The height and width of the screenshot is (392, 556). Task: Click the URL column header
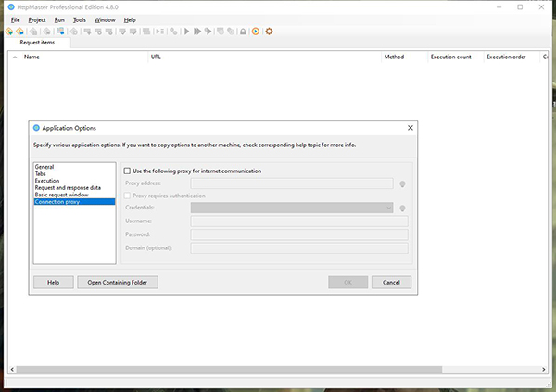coord(264,57)
